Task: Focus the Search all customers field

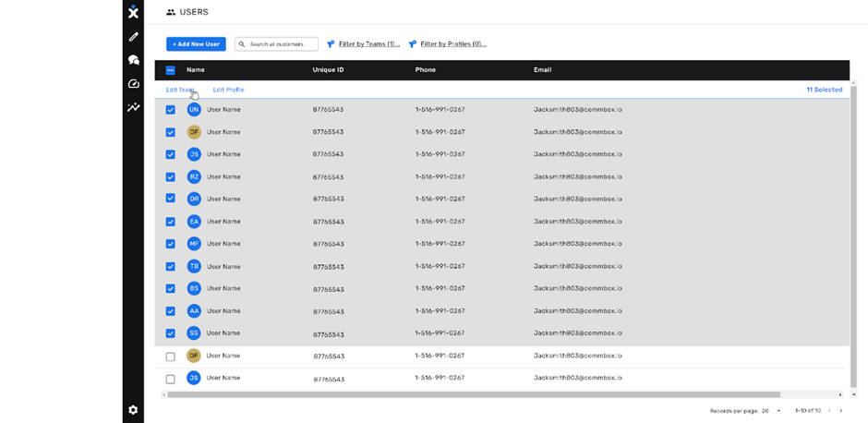Action: tap(276, 43)
